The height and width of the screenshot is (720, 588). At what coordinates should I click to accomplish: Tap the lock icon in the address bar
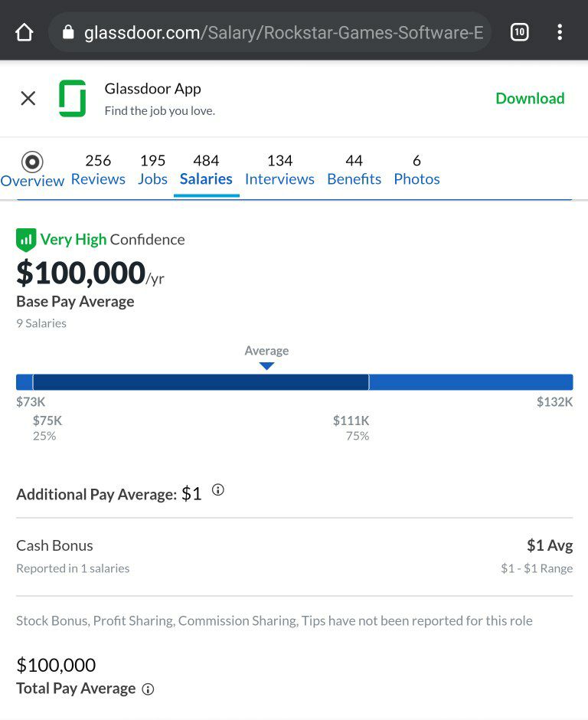68,32
